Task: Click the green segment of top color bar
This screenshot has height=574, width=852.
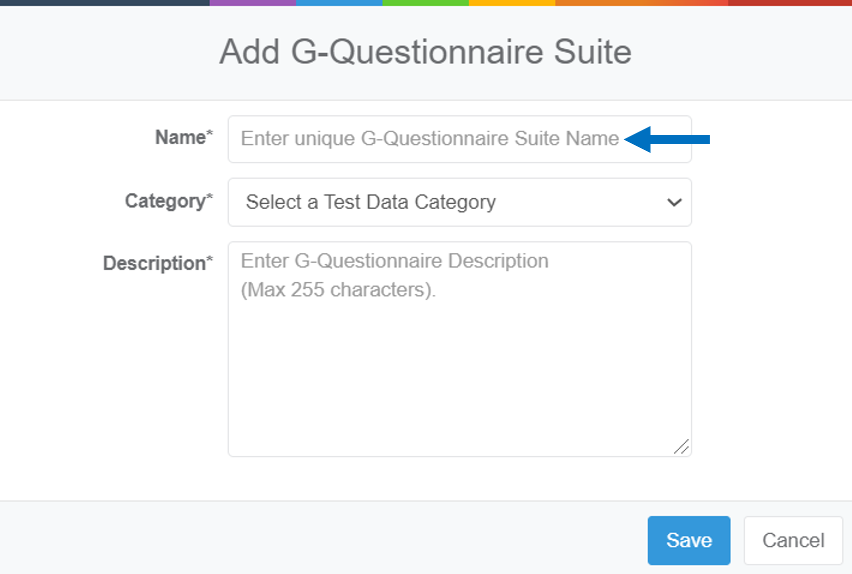Action: click(425, 3)
